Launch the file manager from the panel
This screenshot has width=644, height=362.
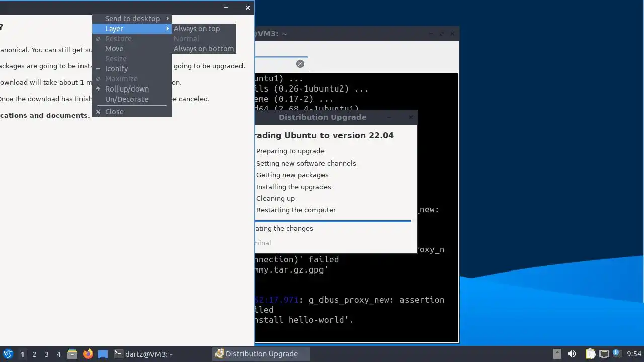72,354
